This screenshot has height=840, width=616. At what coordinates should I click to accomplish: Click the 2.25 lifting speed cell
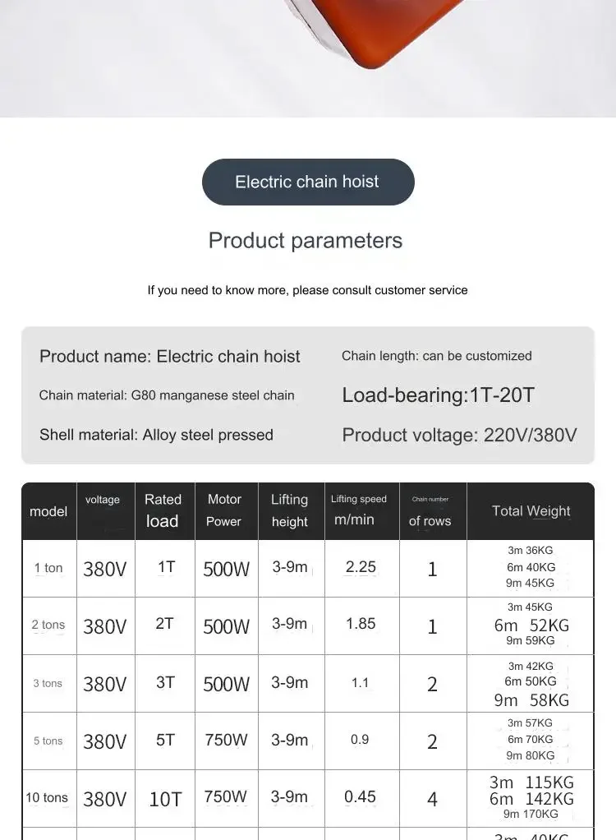pos(361,567)
